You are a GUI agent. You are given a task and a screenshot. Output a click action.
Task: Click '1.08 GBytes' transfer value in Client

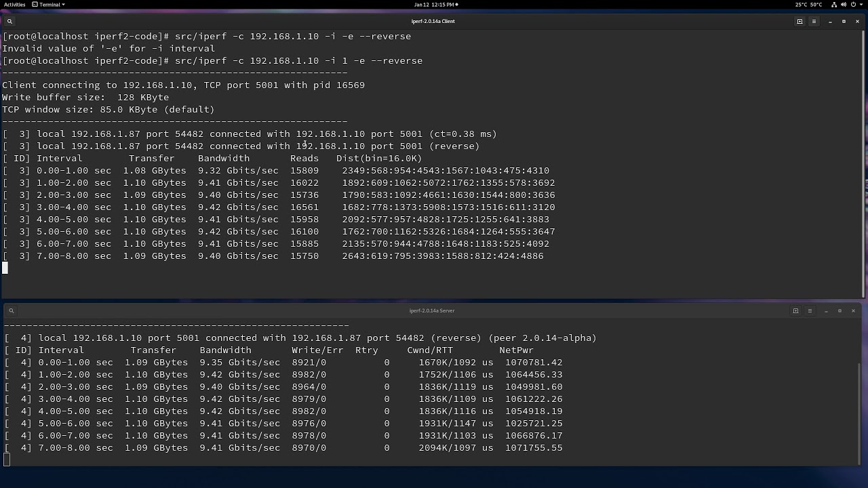tap(155, 170)
